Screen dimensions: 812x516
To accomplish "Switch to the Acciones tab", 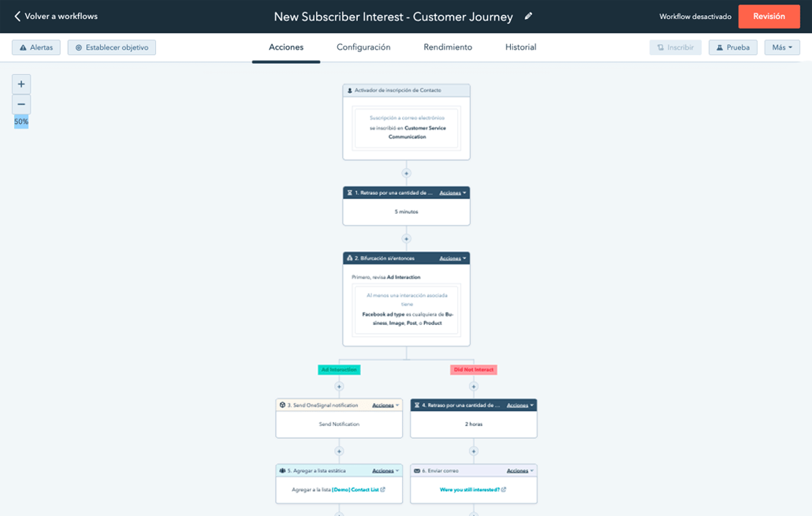I will pyautogui.click(x=286, y=47).
